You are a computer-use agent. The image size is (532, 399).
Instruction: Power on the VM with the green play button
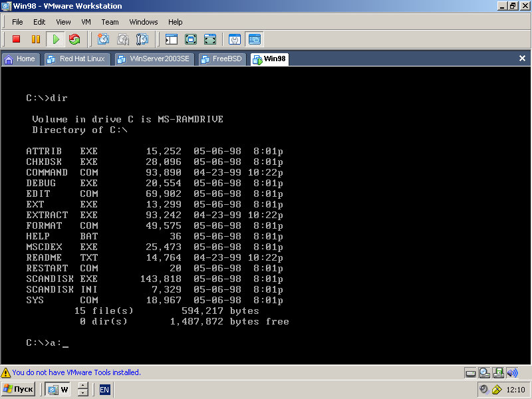tap(56, 39)
